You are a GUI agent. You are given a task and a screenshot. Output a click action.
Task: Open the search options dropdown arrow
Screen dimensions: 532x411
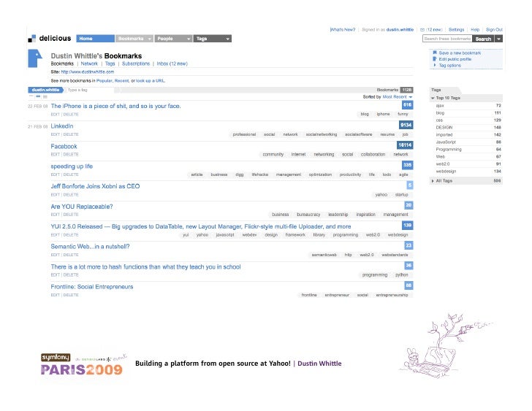[498, 39]
